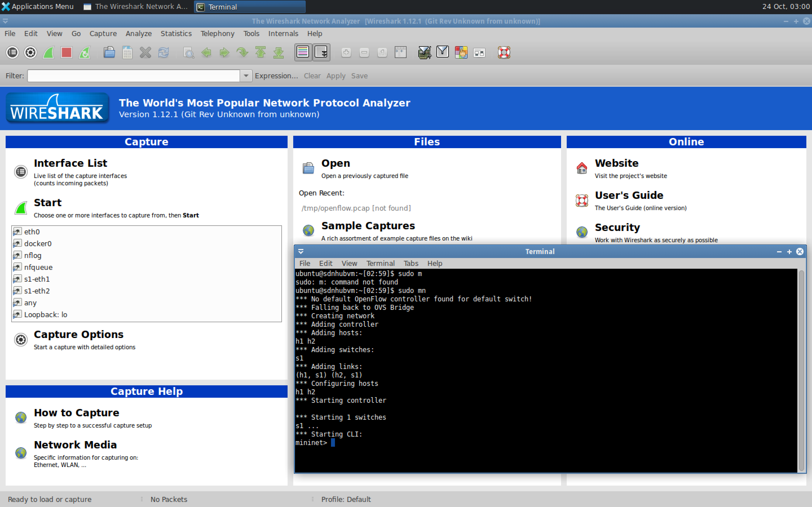
Task: Click Clear next to the filter field
Action: pos(312,76)
